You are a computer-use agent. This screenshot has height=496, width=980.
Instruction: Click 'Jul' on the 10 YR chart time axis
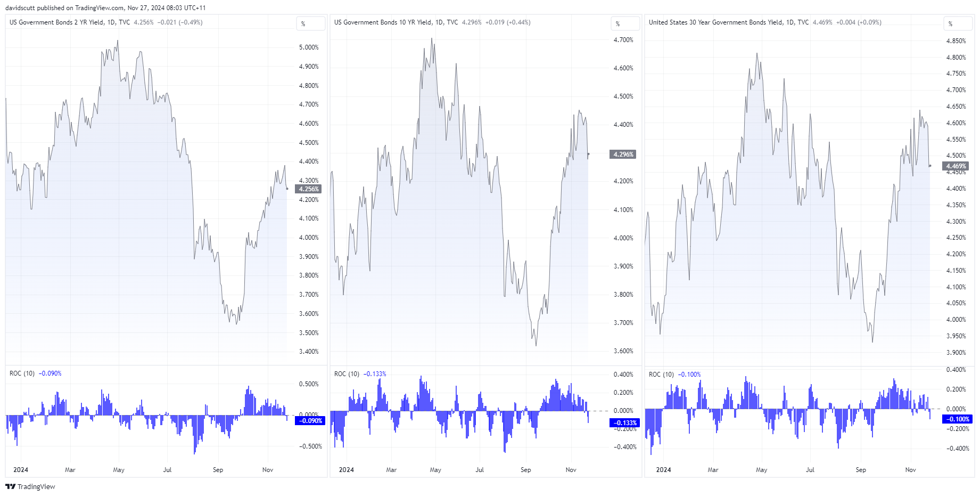(x=480, y=470)
